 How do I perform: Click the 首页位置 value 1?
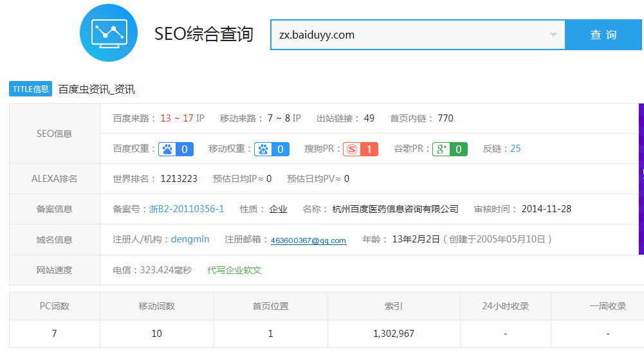click(270, 333)
